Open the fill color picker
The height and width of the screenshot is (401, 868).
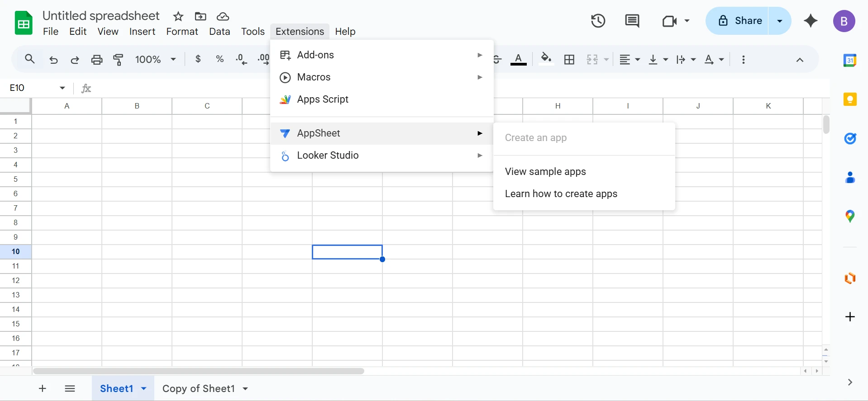(x=546, y=59)
